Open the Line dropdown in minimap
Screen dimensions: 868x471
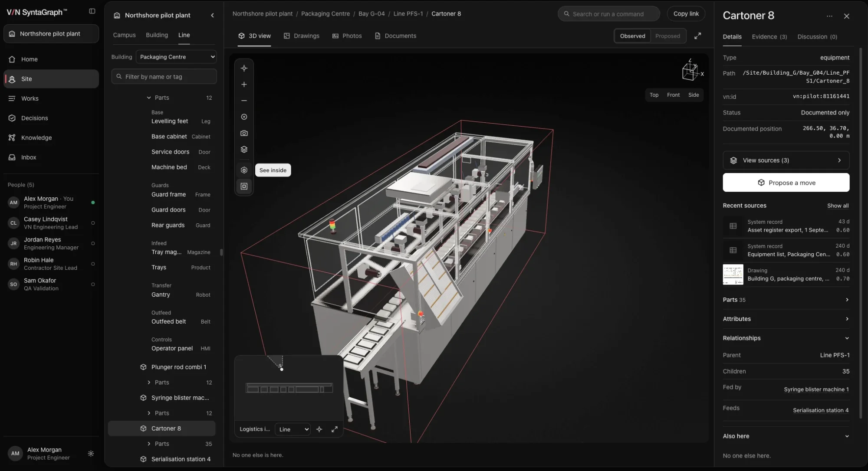pyautogui.click(x=293, y=429)
